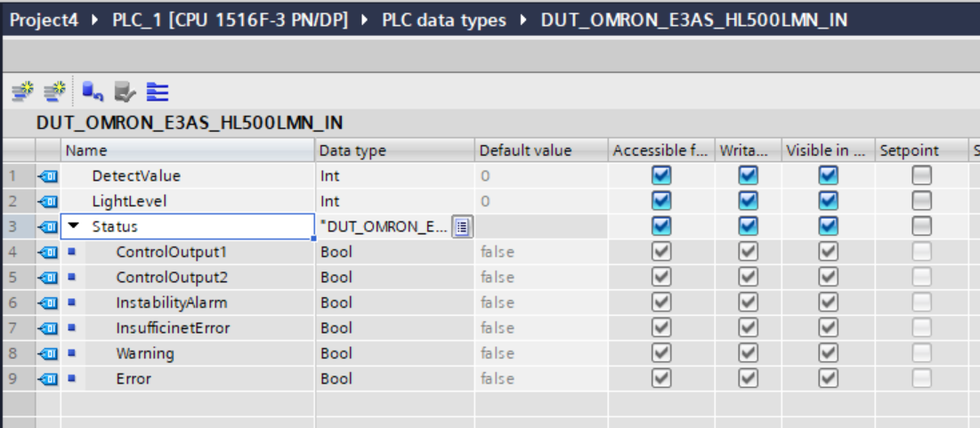Click the "DUT_OMRON_E... data type cell
The image size is (980, 428).
[385, 227]
